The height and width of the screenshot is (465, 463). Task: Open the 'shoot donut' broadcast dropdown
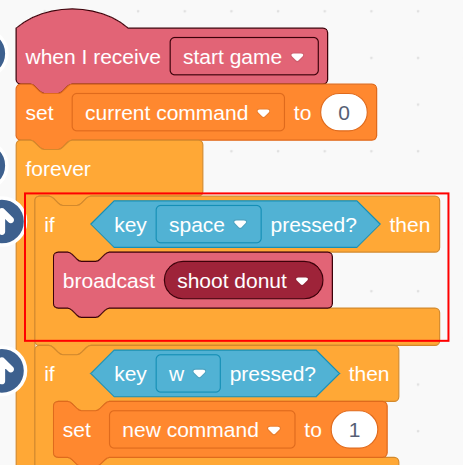[243, 281]
